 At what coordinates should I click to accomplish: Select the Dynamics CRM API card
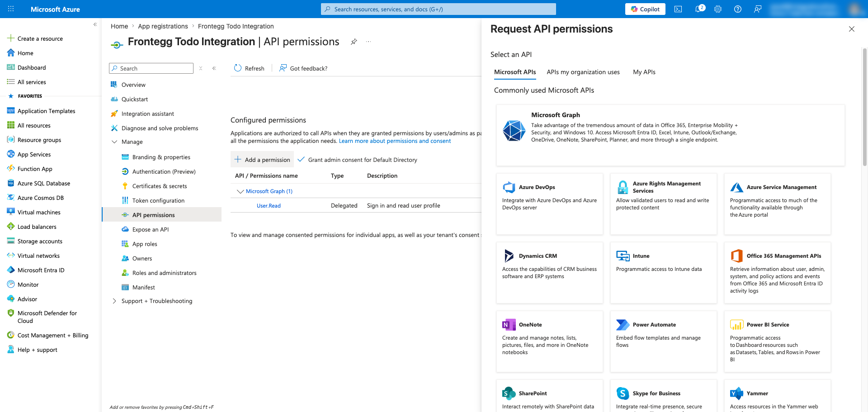(x=550, y=273)
